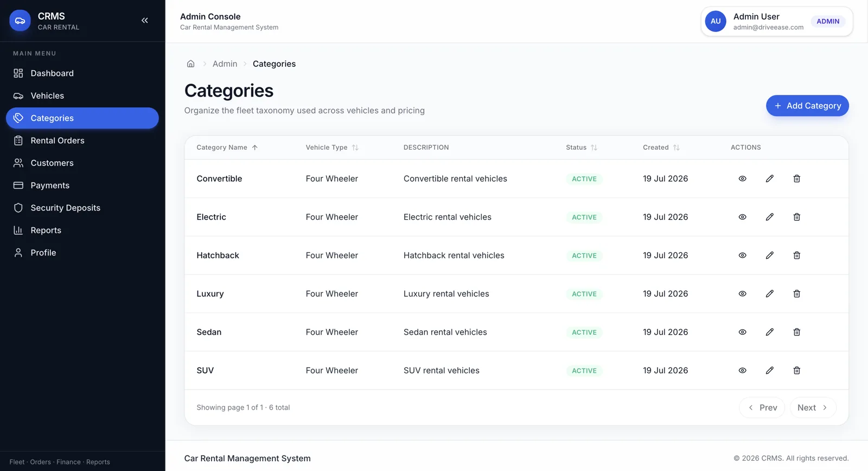Viewport: 868px width, 471px height.
Task: Click the Hatchback row's ACTIVE status badge
Action: pyautogui.click(x=584, y=256)
